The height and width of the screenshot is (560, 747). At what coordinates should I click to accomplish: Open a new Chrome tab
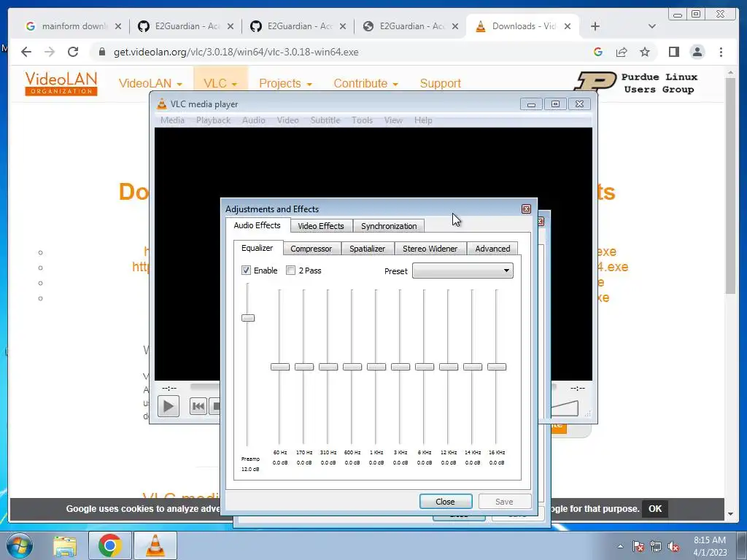click(595, 26)
